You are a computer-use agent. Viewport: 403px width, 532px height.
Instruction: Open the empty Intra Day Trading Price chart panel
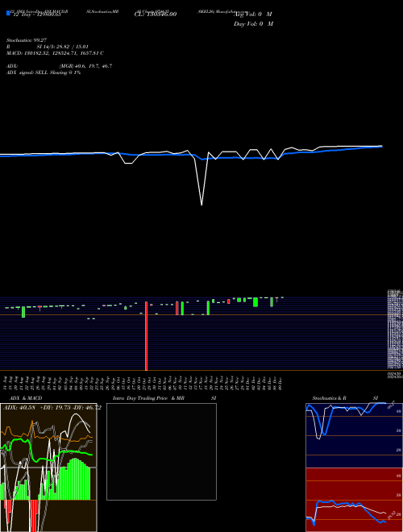click(x=161, y=451)
